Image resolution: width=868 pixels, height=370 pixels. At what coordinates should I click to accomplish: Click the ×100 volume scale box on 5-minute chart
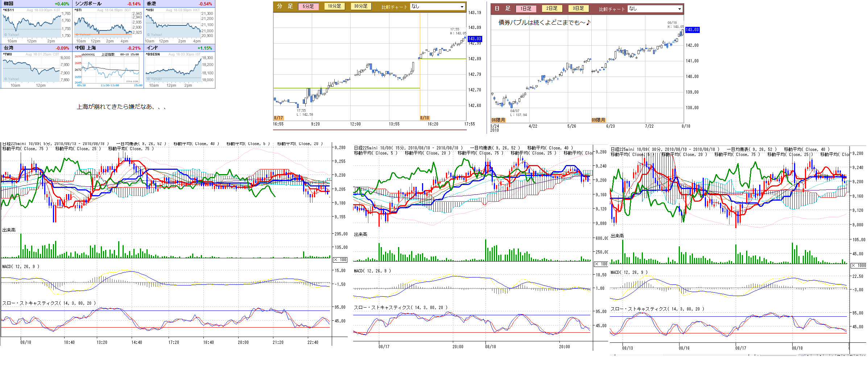(340, 260)
